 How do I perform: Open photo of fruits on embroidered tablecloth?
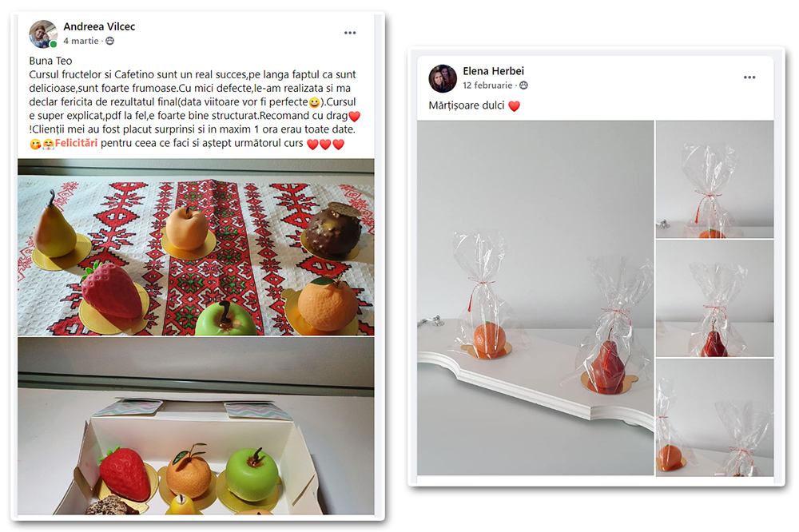(197, 247)
